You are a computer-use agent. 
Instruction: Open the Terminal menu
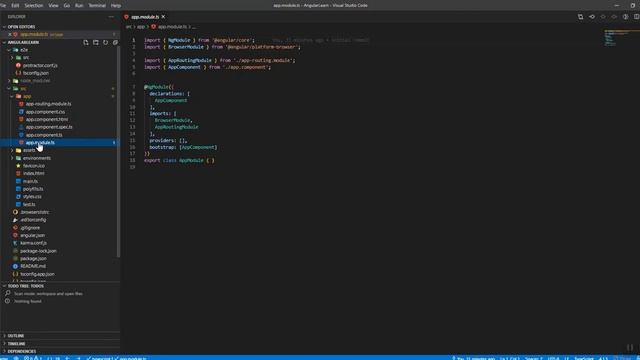point(97,5)
